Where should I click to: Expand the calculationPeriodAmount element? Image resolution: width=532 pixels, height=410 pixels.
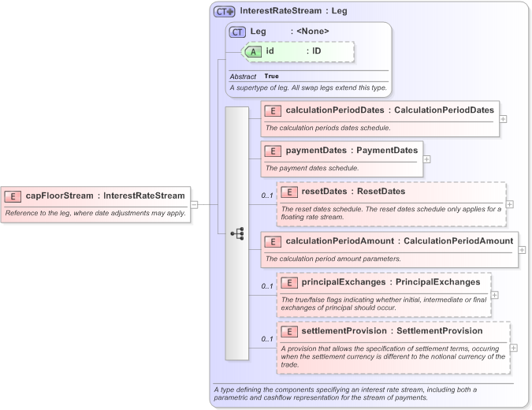click(x=523, y=250)
